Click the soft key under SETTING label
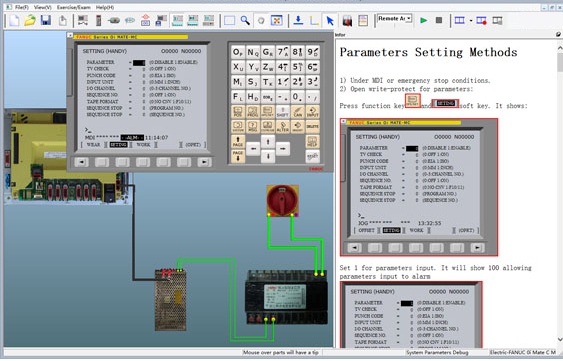Screen dimensions: 563x361 click(x=122, y=162)
